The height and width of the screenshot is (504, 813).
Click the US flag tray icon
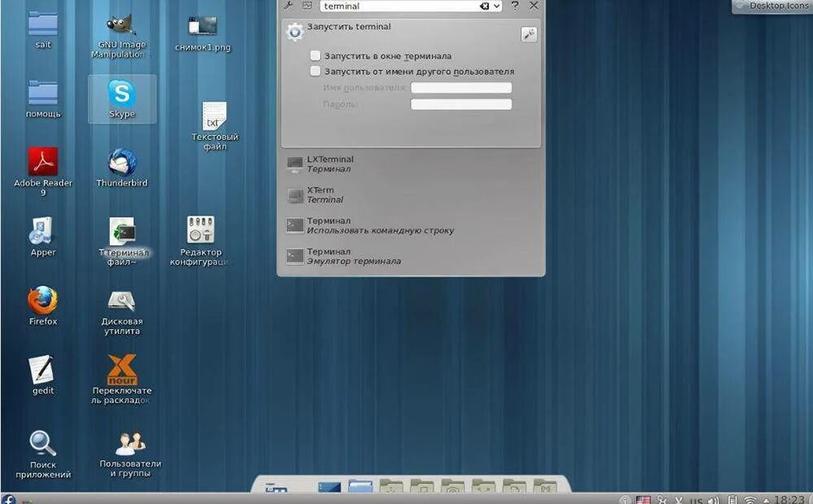tap(643, 500)
